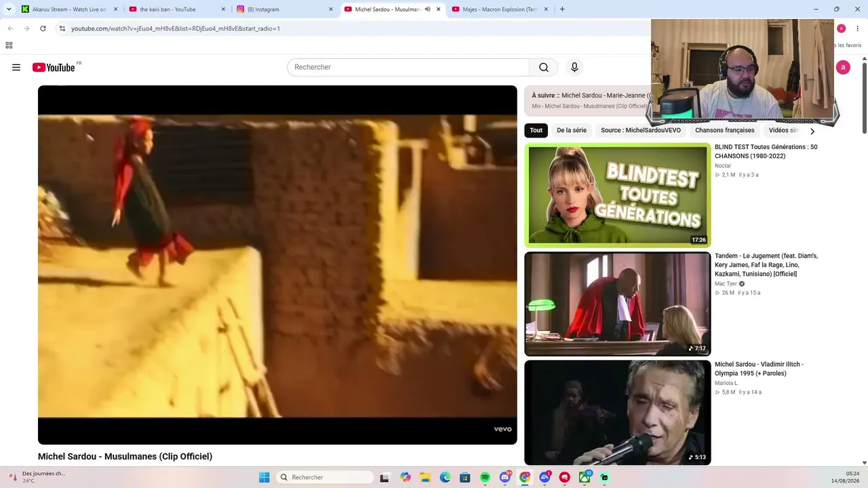The width and height of the screenshot is (868, 488).
Task: Close the kairi ban YouTube tab
Action: pyautogui.click(x=223, y=9)
